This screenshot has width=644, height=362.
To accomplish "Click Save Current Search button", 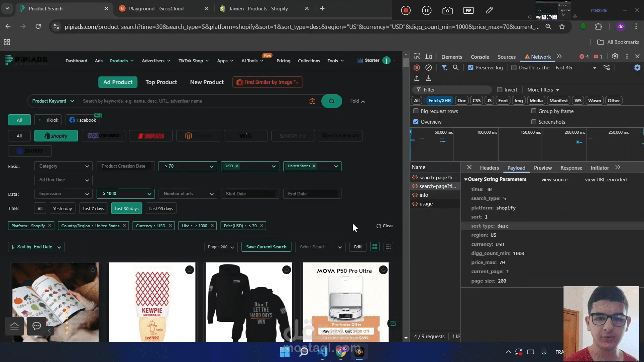I will tap(266, 247).
